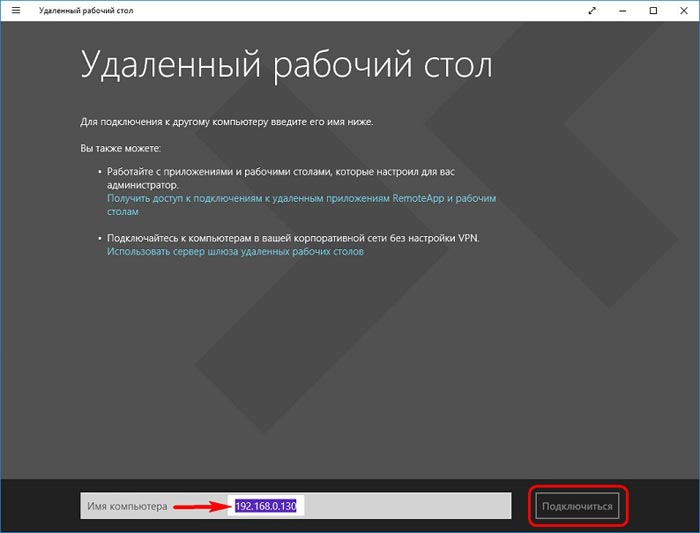Select the bullet text about администратор
The image size is (700, 533).
click(281, 178)
